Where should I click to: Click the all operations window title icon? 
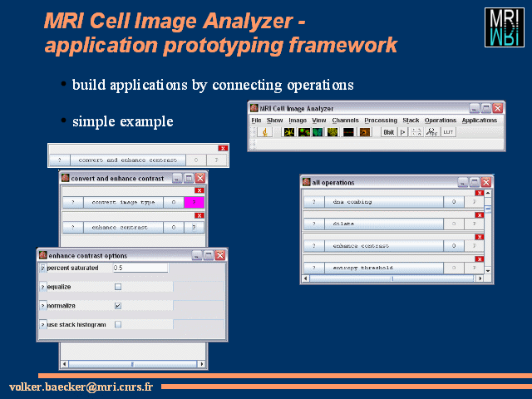pyautogui.click(x=307, y=182)
